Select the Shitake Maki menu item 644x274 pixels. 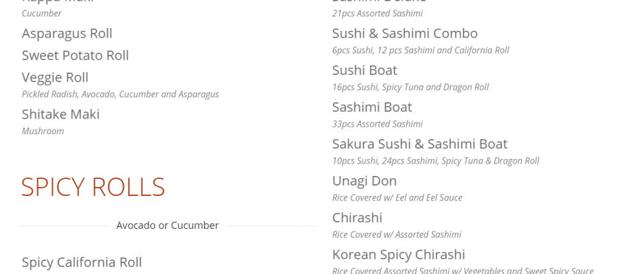[x=60, y=114]
